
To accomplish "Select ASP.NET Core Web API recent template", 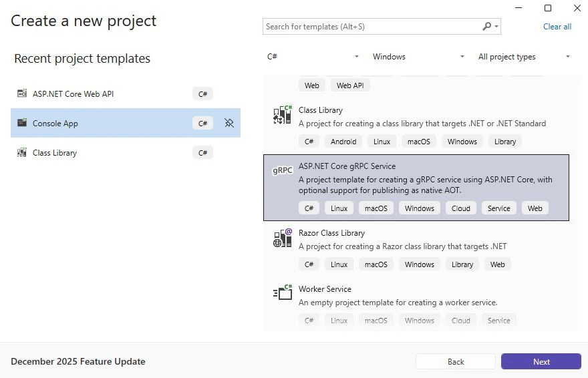I will click(x=126, y=93).
